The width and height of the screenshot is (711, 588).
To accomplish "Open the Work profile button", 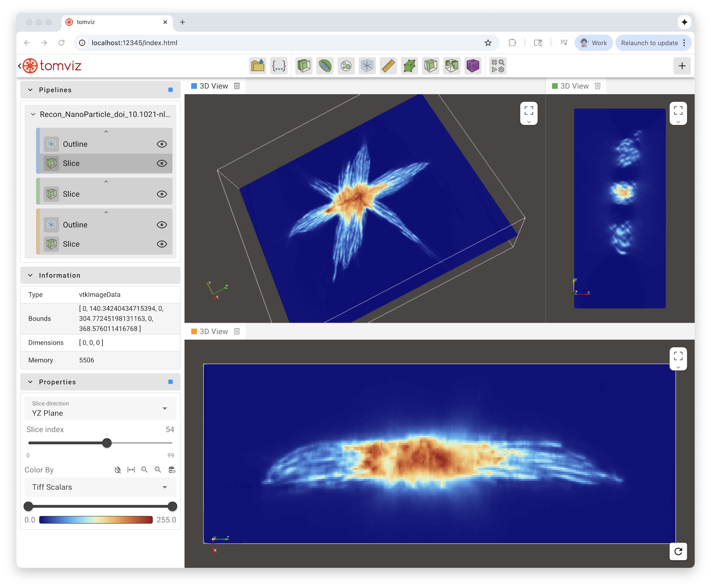I will [594, 43].
